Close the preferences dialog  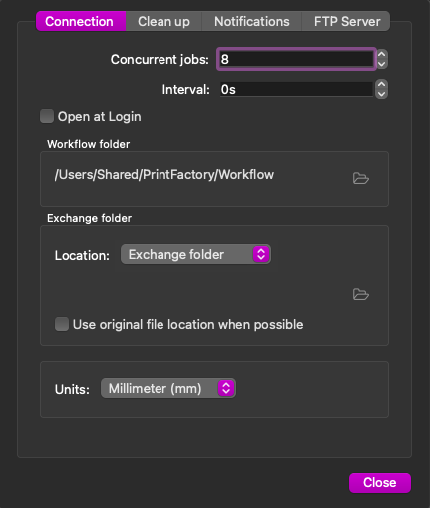[380, 482]
